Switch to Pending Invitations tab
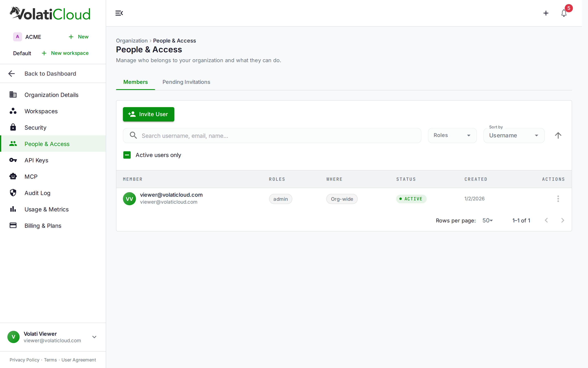This screenshot has width=588, height=368. click(x=186, y=82)
